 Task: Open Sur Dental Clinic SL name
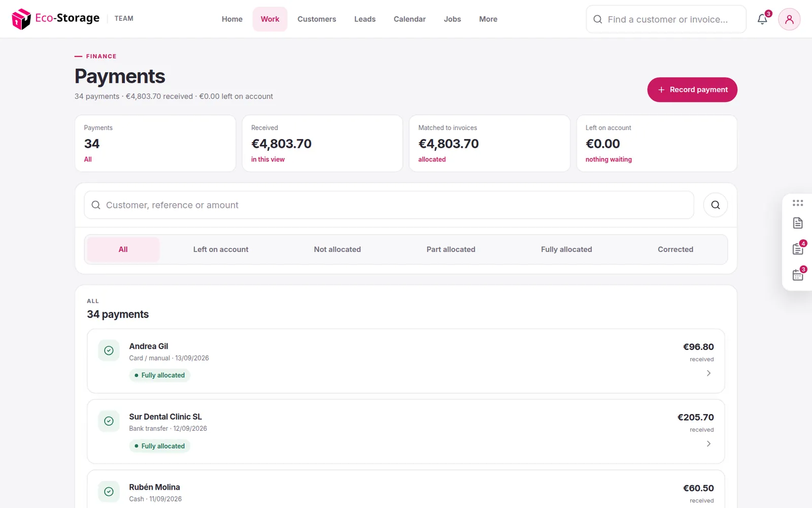tap(165, 417)
